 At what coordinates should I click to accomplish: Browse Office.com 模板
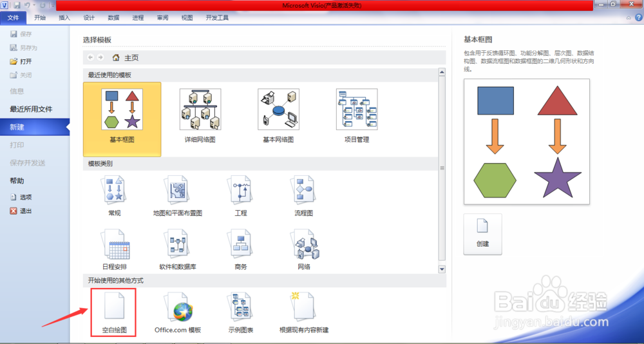tap(178, 312)
